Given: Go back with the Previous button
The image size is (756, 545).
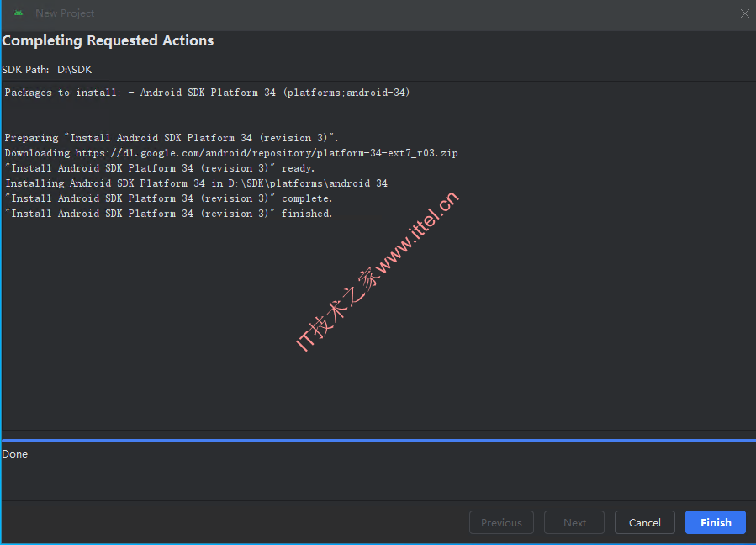Looking at the screenshot, I should pyautogui.click(x=501, y=522).
